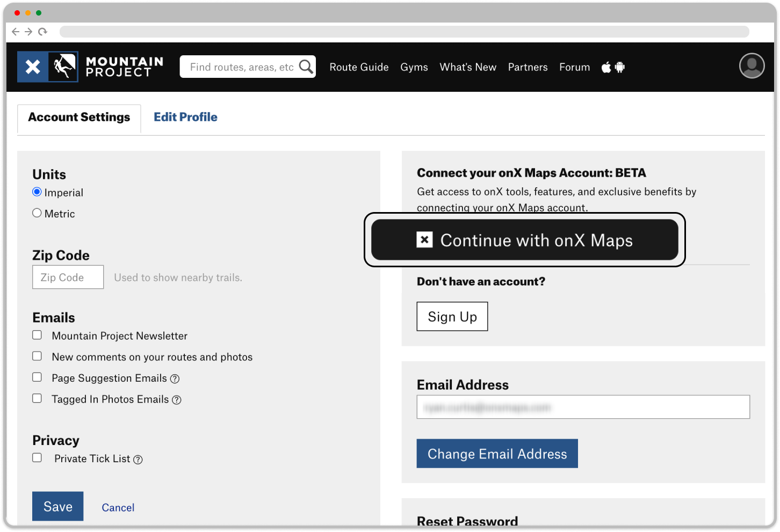Image resolution: width=780 pixels, height=532 pixels.
Task: Click help icon next to Tagged In Photos Emails
Action: coord(177,400)
